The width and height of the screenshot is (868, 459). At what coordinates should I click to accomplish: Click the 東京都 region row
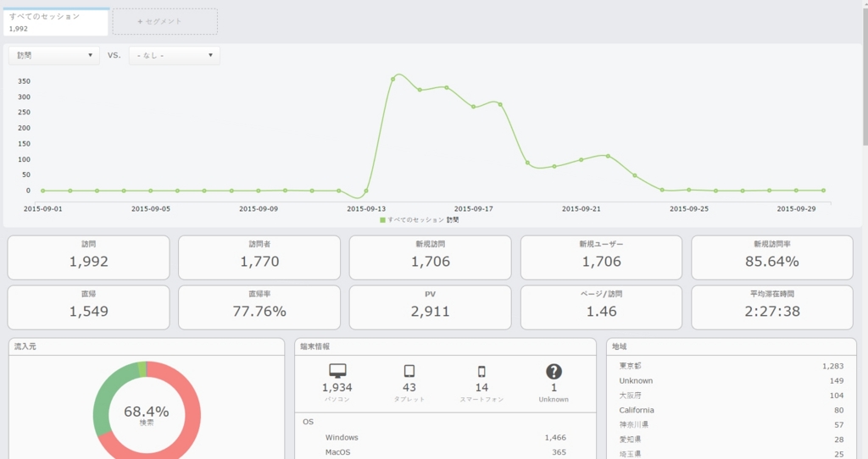(732, 366)
